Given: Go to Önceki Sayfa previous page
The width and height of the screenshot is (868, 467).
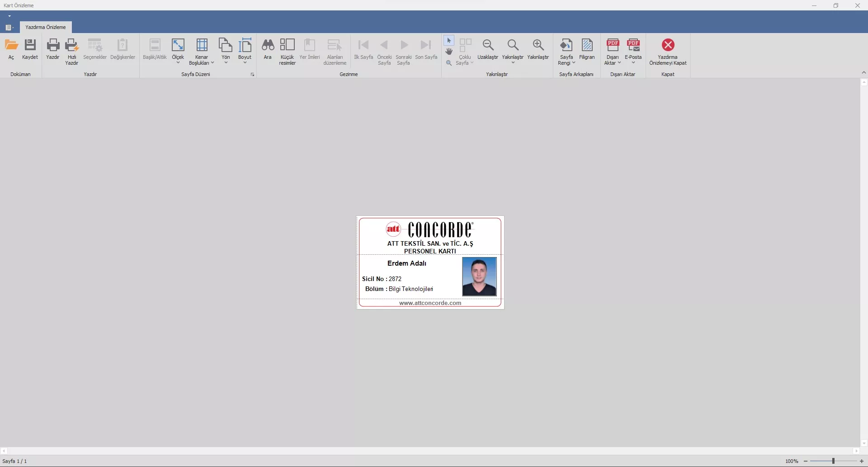Looking at the screenshot, I should pos(384,52).
